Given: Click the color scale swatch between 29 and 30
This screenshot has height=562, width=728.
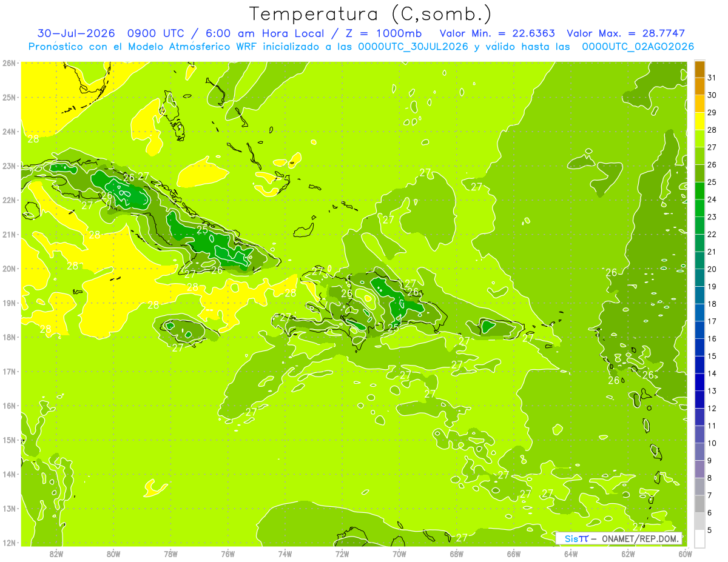Looking at the screenshot, I should 699,104.
